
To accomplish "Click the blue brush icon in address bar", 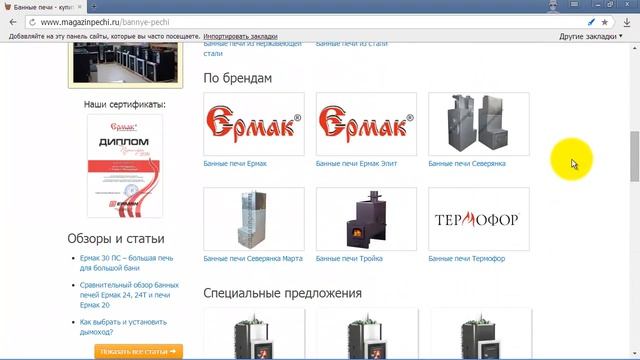I will pos(591,22).
